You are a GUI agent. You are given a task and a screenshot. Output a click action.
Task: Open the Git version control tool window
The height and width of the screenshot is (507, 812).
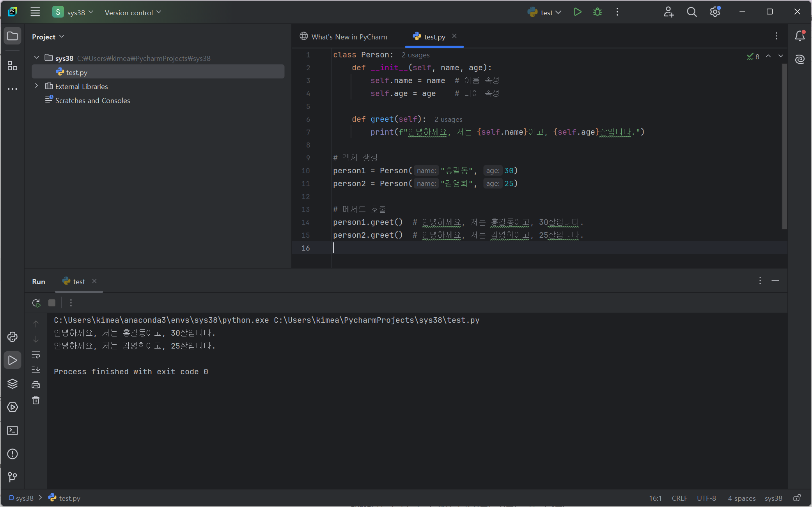tap(12, 477)
